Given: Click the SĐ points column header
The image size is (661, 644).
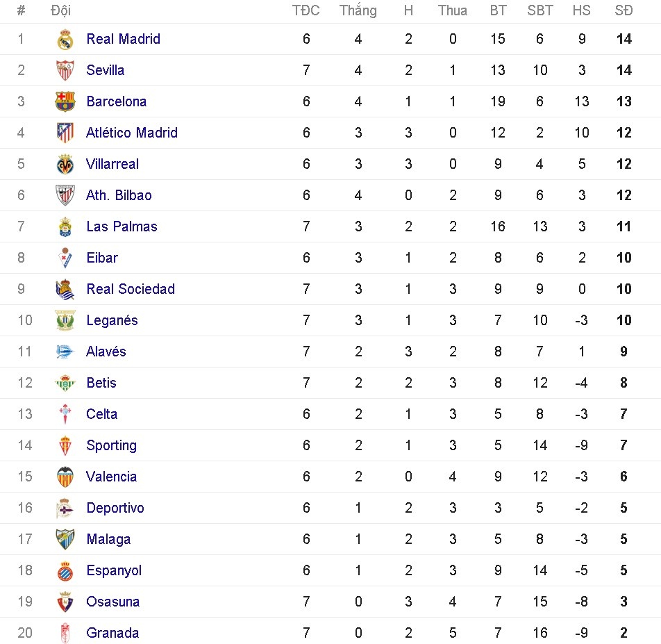Looking at the screenshot, I should [624, 10].
